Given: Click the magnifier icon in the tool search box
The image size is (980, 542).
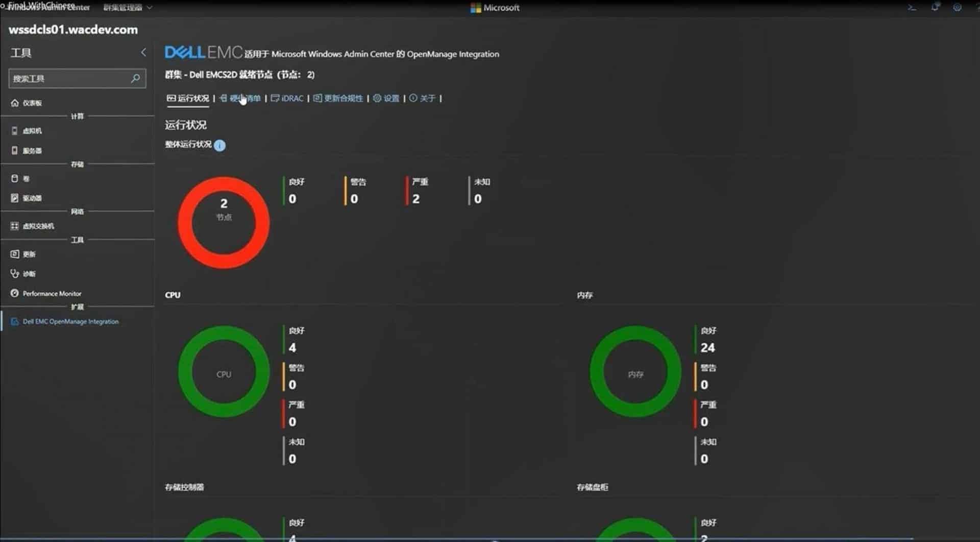Looking at the screenshot, I should point(135,78).
